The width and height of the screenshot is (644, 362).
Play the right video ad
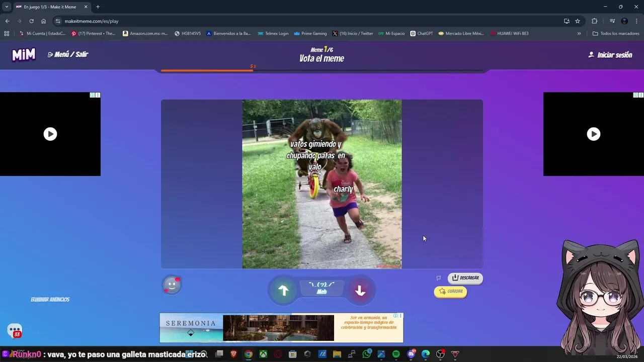pos(594,134)
